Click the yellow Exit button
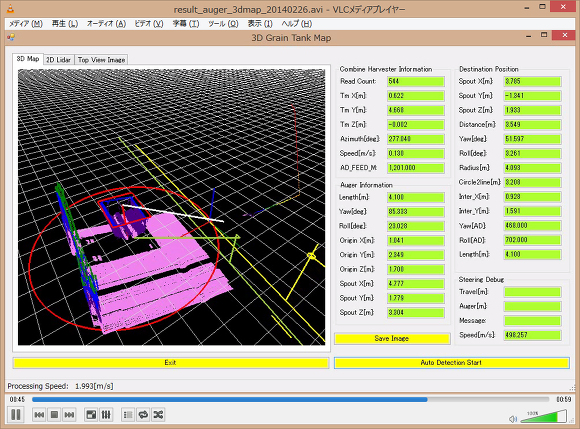580x429 pixels. pos(171,362)
